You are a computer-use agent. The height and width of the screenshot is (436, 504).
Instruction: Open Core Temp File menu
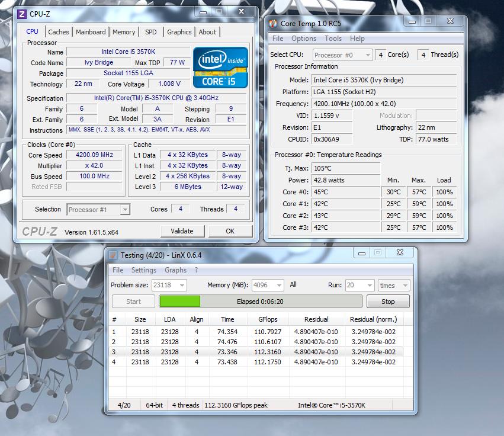click(x=278, y=39)
